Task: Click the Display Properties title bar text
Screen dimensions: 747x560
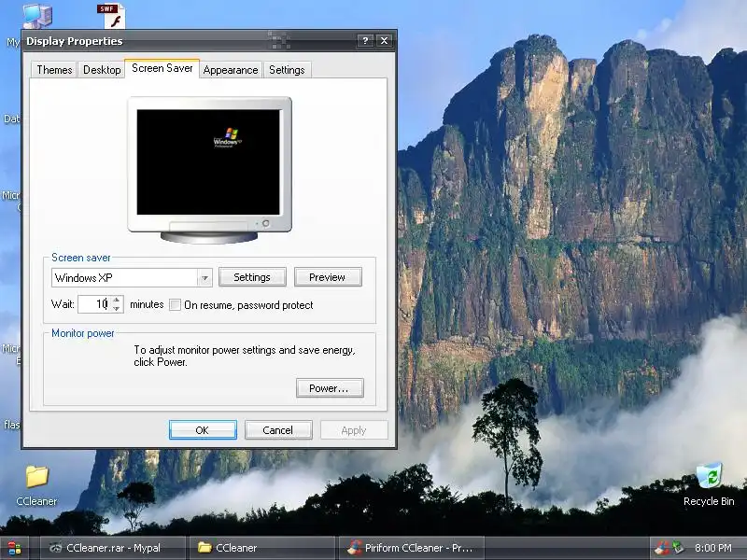Action: coord(75,41)
